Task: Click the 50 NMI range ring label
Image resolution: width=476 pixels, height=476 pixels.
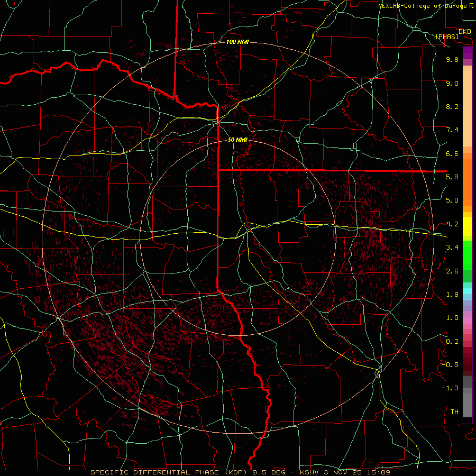Action: point(237,140)
